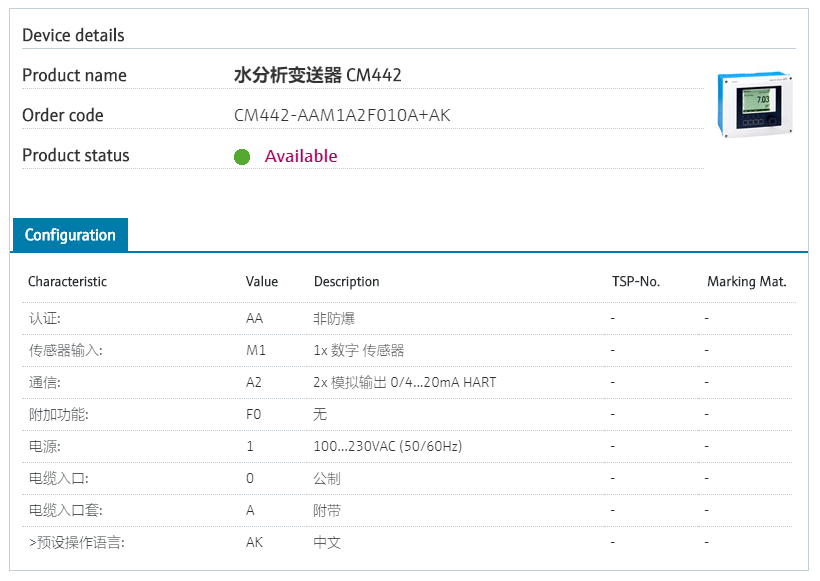Click the TSP-No. column header
The width and height of the screenshot is (820, 581).
click(635, 281)
